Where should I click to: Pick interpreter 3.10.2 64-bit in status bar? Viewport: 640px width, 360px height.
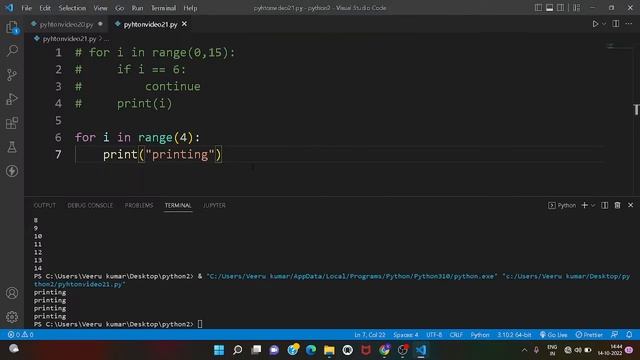[514, 335]
